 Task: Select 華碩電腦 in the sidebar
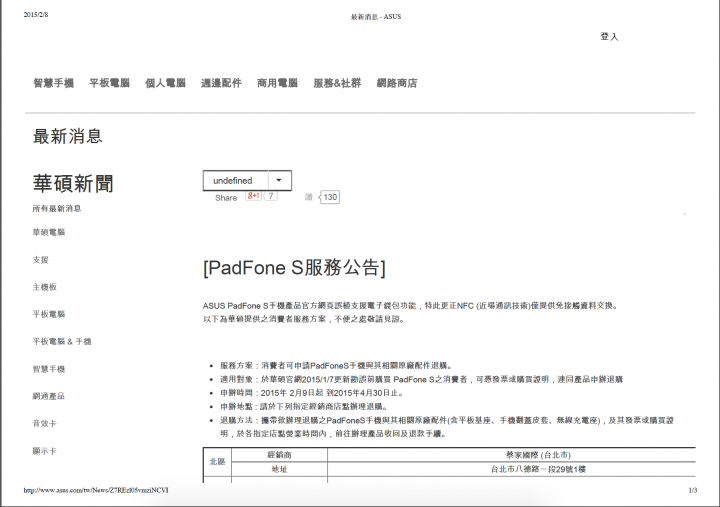point(49,232)
